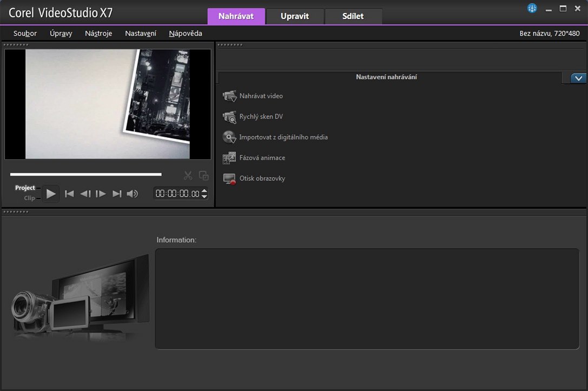Click the Nahrávat video camera icon
The width and height of the screenshot is (588, 391).
tap(230, 96)
